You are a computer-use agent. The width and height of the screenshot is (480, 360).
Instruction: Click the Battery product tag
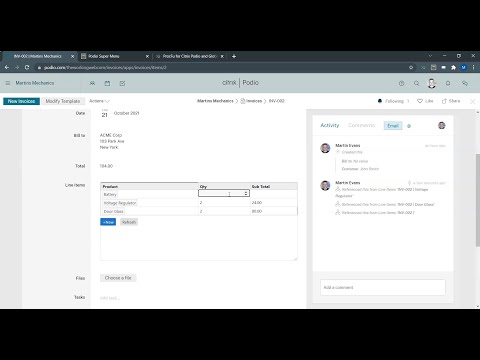click(x=110, y=194)
